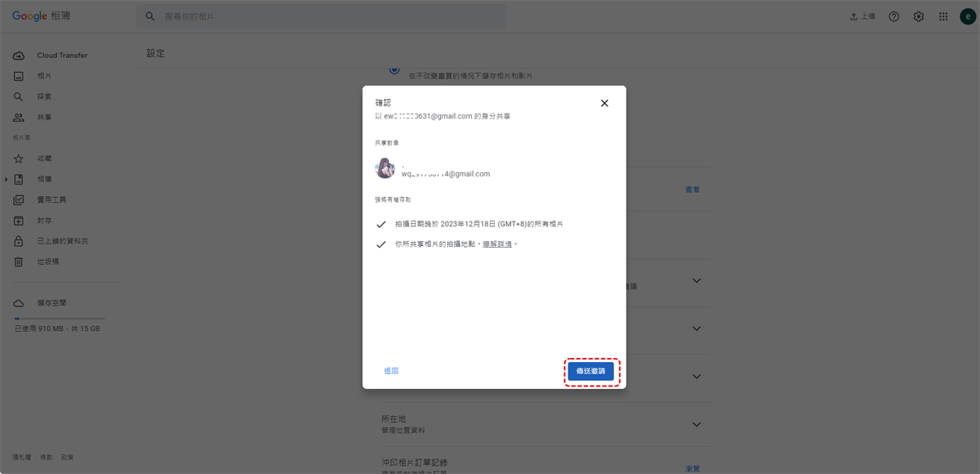Open 已上鎖的資料夾 locked folder
Screen dimensions: 980x474
tap(62, 242)
